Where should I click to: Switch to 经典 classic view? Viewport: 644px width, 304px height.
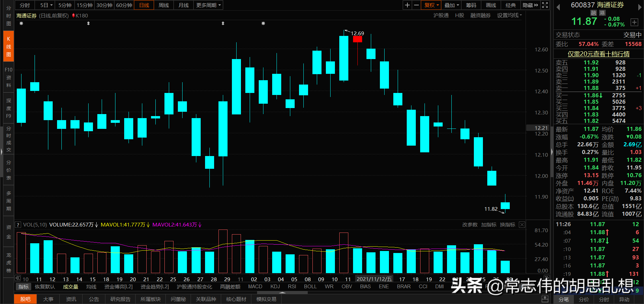510,5
